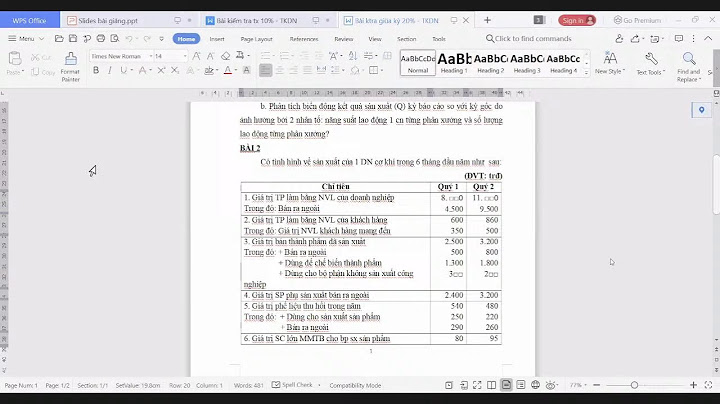Click the Clear Formatting eraser icon
720x404 pixels.
(x=225, y=56)
